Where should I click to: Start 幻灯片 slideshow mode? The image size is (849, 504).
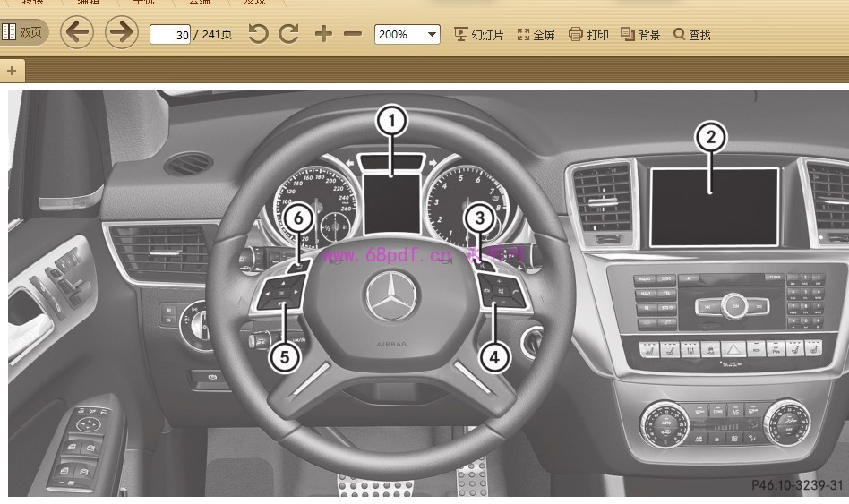[478, 35]
